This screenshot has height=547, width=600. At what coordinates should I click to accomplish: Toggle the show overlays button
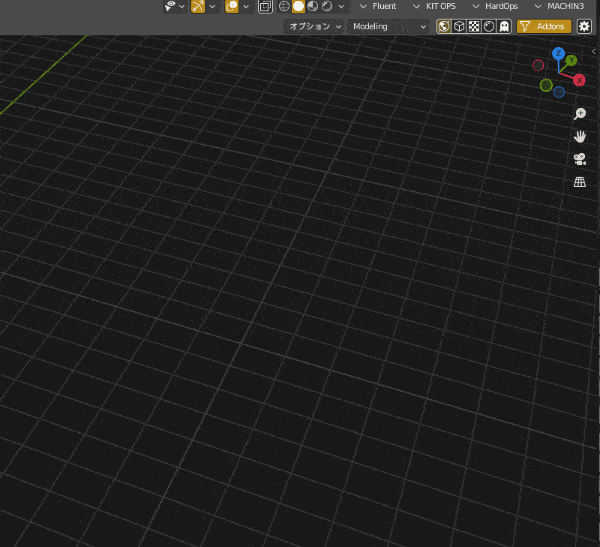pyautogui.click(x=232, y=6)
